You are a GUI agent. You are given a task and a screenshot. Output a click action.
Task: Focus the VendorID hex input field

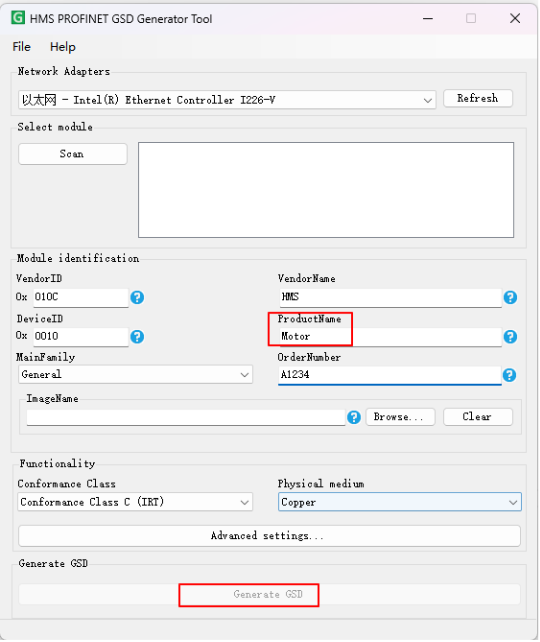[81, 298]
